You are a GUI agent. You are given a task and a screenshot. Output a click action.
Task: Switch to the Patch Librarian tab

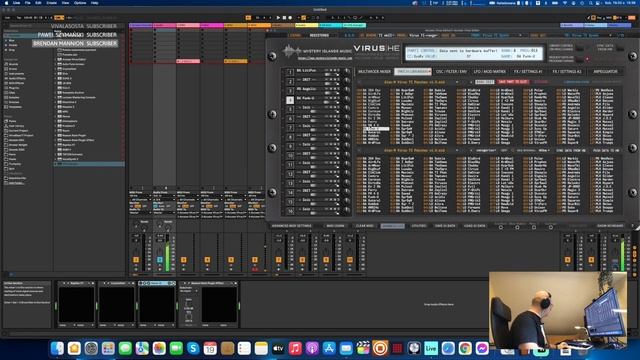coord(413,72)
